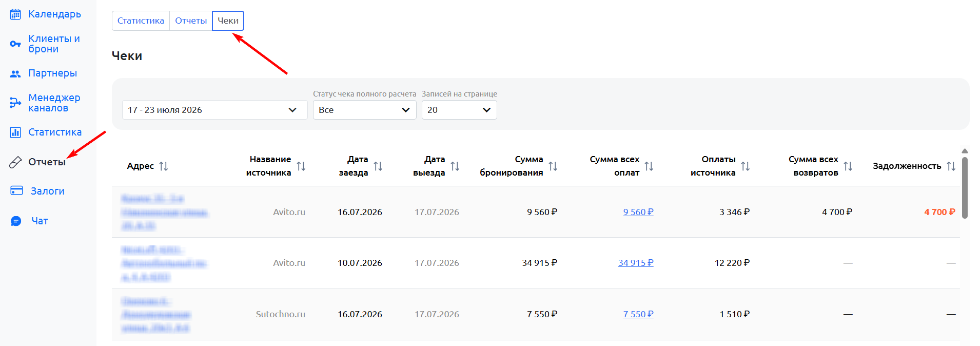Viewport: 980px width, 346px height.
Task: Open Залоги menu item
Action: coord(48,191)
